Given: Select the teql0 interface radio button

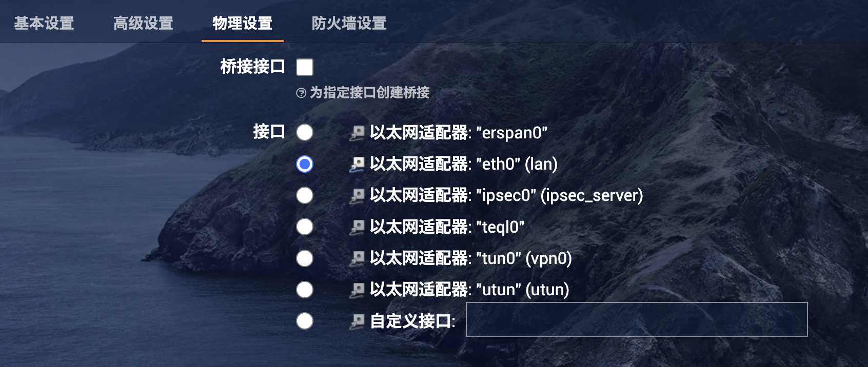Looking at the screenshot, I should pos(305,227).
